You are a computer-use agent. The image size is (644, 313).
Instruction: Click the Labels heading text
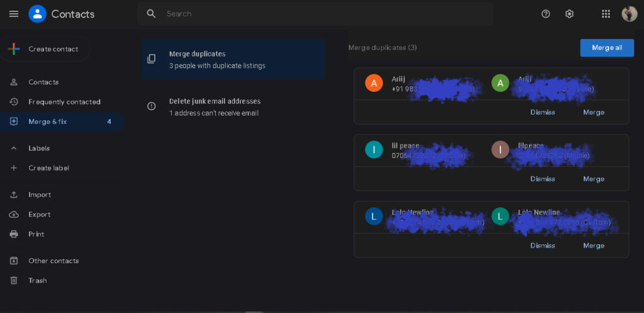(x=39, y=148)
